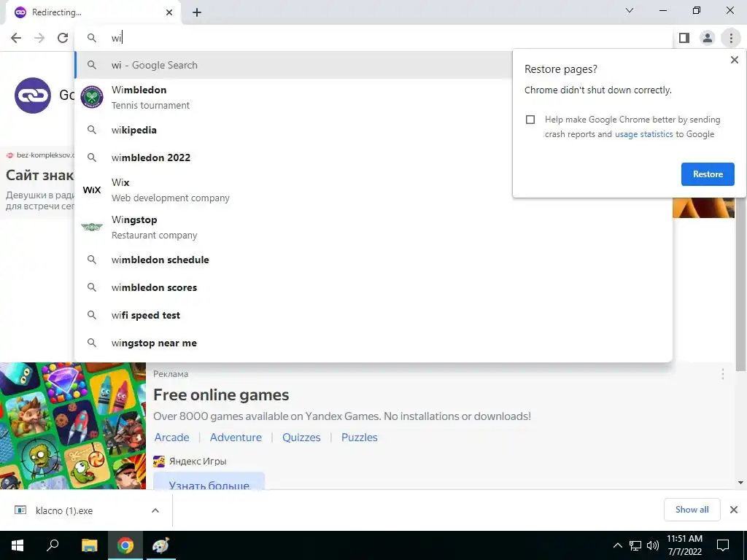
Task: Open the Adventure games link
Action: (236, 437)
